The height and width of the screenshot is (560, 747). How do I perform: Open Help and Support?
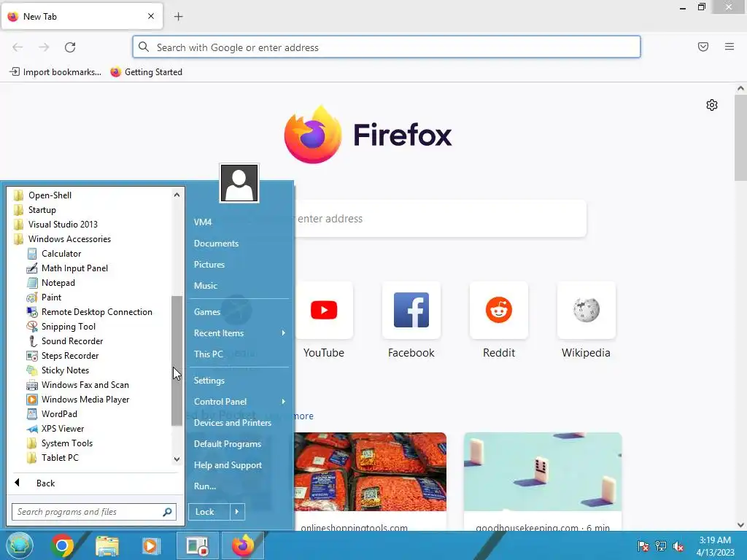(228, 465)
